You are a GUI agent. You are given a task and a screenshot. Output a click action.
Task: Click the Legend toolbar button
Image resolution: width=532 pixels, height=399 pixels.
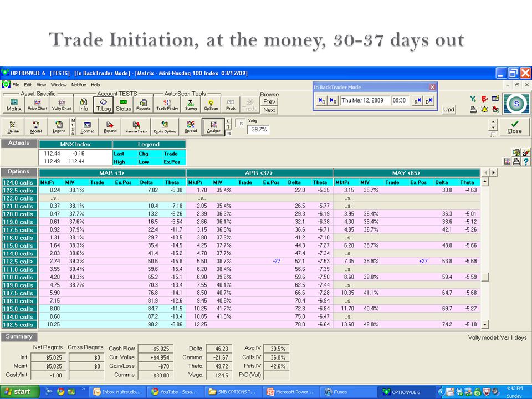click(59, 127)
